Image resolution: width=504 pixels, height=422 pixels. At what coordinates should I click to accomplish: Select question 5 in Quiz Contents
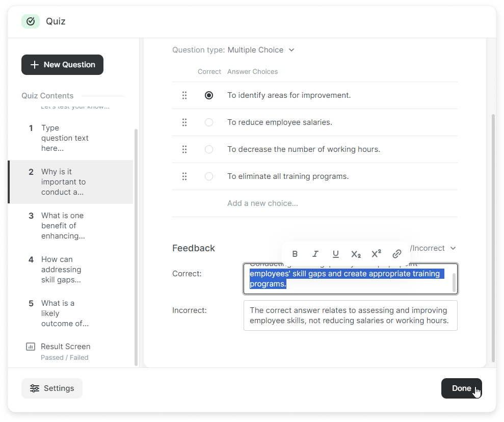63,313
